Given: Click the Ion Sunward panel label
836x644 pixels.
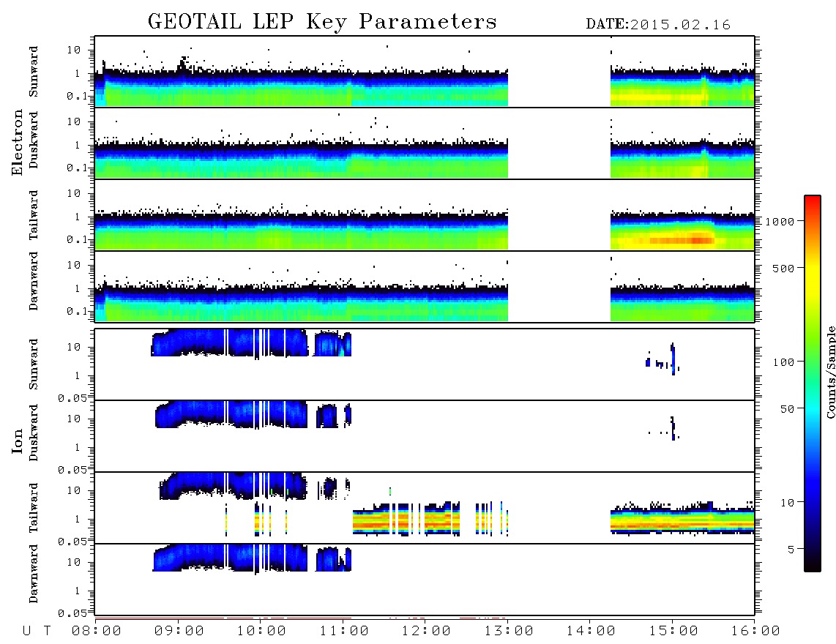Looking at the screenshot, I should pyautogui.click(x=34, y=364).
